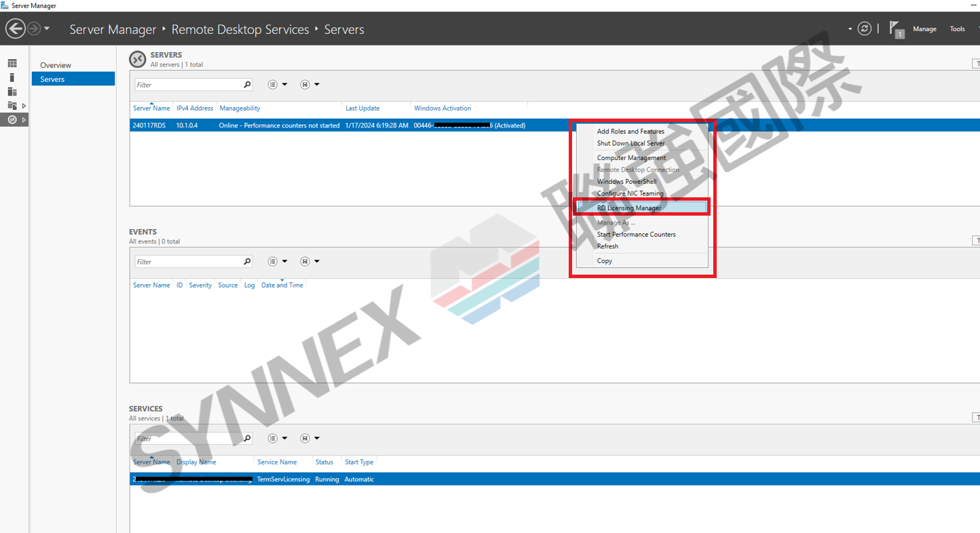Image resolution: width=980 pixels, height=533 pixels.
Task: Open the breadcrumb dropdown beside the refresh icon
Action: [x=850, y=29]
